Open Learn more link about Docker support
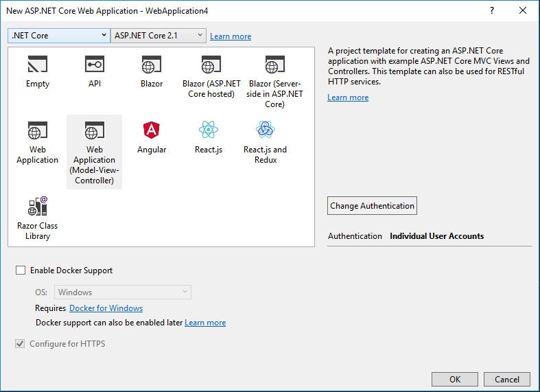Screen dimensions: 540x392 tap(205, 323)
